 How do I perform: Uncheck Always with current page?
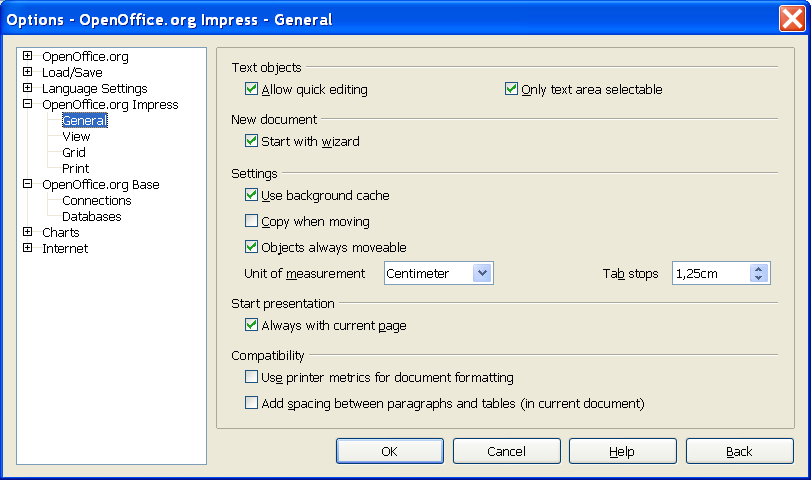point(251,325)
